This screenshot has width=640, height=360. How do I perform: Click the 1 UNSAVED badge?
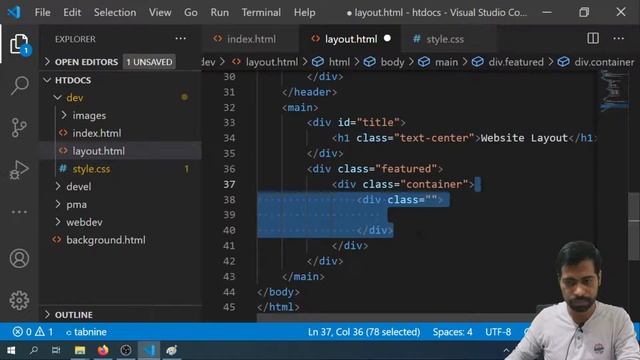(149, 62)
